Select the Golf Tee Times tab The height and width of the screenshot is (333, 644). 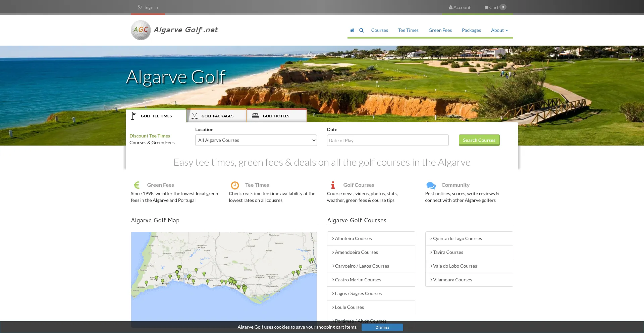[x=156, y=116]
